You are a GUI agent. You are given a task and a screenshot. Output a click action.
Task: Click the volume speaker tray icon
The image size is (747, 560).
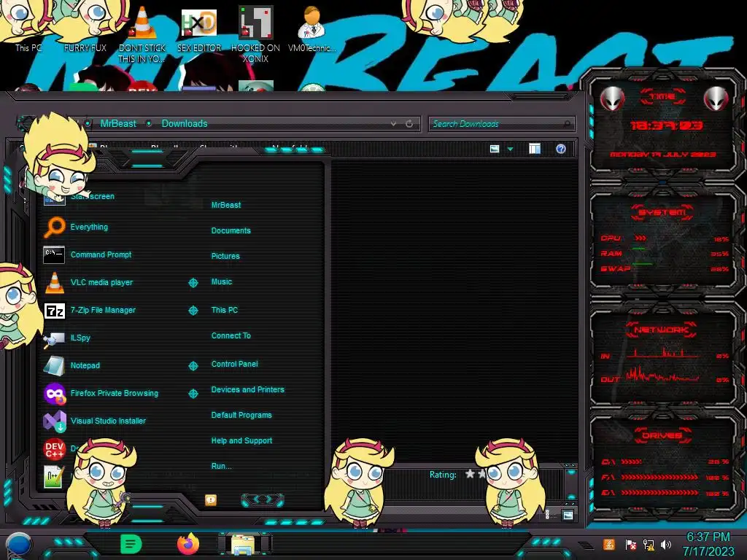point(666,544)
